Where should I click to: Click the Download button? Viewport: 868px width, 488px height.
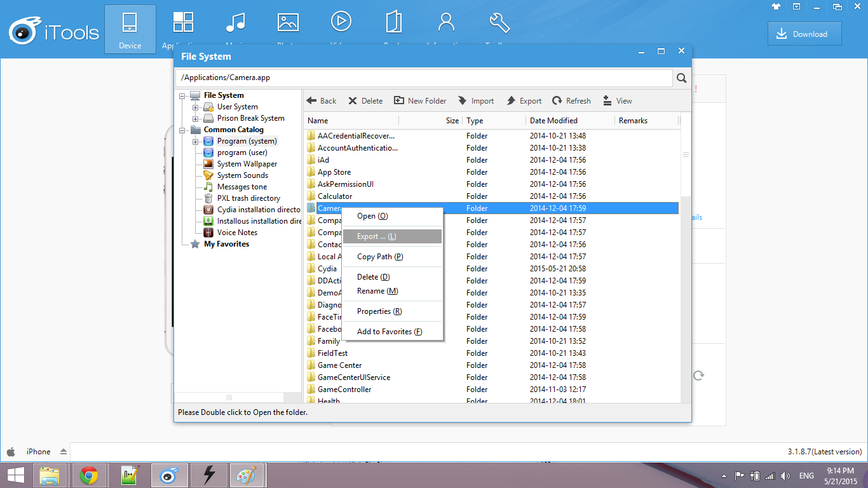click(x=804, y=34)
